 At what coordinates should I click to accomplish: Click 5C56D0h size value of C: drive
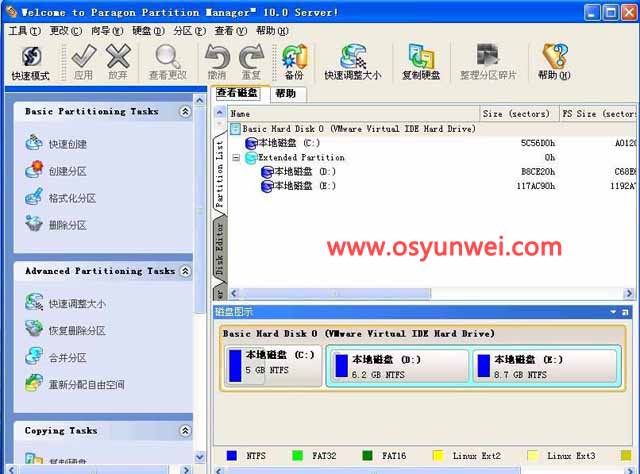(538, 143)
